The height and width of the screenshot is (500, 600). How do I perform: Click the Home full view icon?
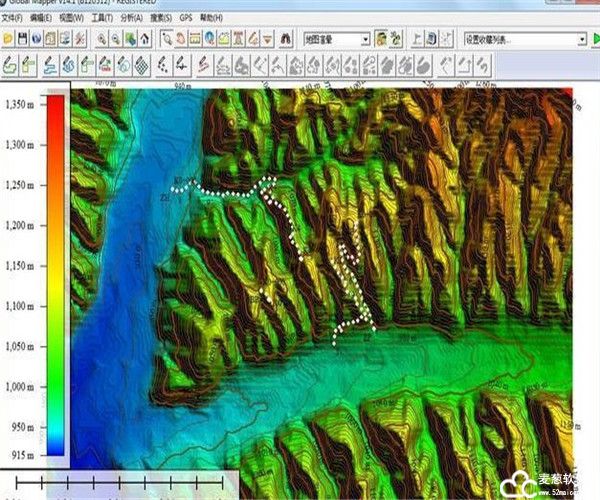(146, 39)
